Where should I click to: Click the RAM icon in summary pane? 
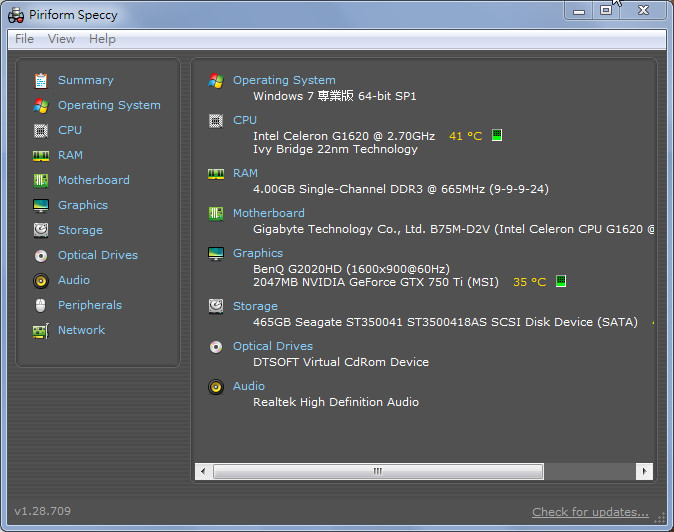pyautogui.click(x=216, y=174)
